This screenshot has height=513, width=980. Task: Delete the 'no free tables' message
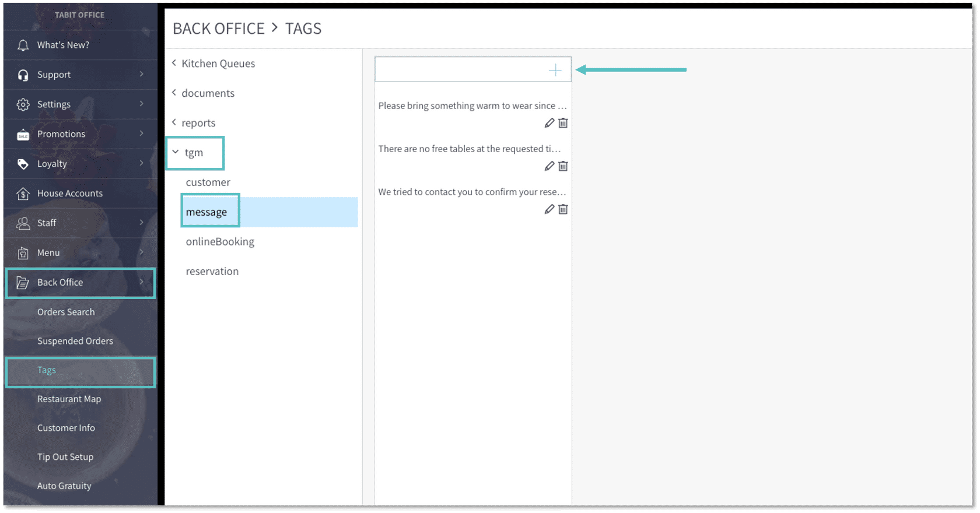(x=563, y=166)
